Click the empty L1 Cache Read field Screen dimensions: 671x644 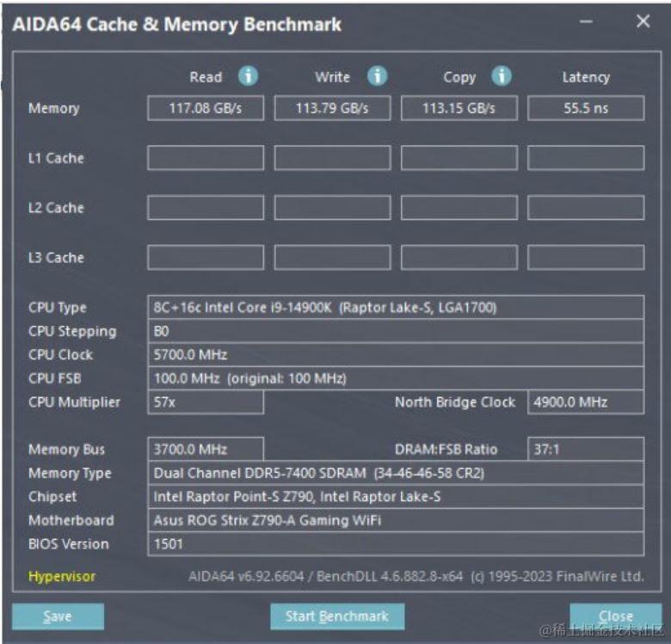[x=206, y=158]
